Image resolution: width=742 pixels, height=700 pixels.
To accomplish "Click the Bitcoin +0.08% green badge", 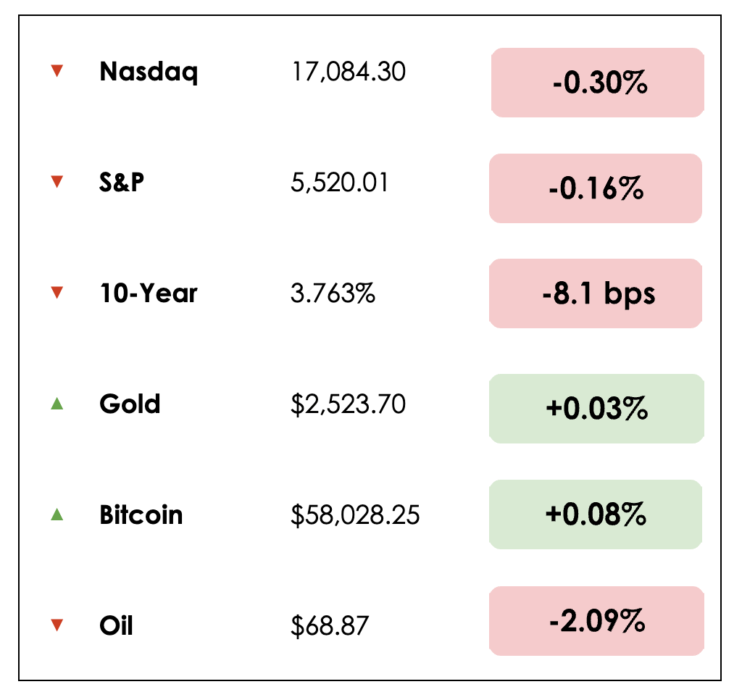I will pos(596,514).
